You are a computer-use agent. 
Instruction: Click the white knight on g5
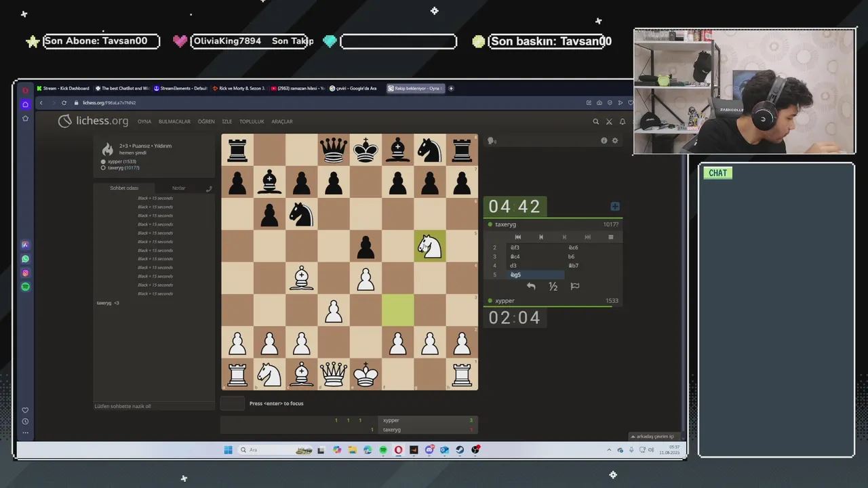430,246
